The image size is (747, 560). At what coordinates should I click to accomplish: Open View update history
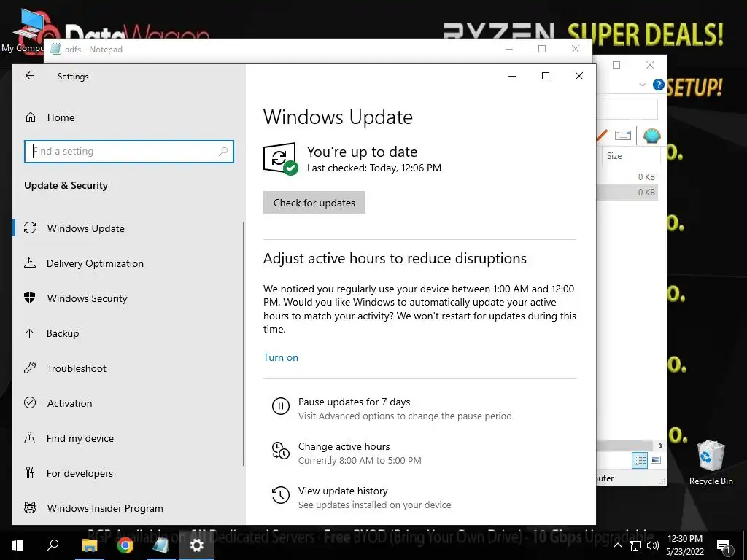pos(343,491)
